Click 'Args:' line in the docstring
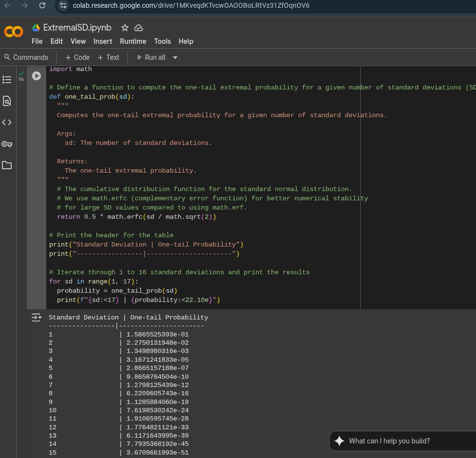476x458 pixels. point(67,134)
